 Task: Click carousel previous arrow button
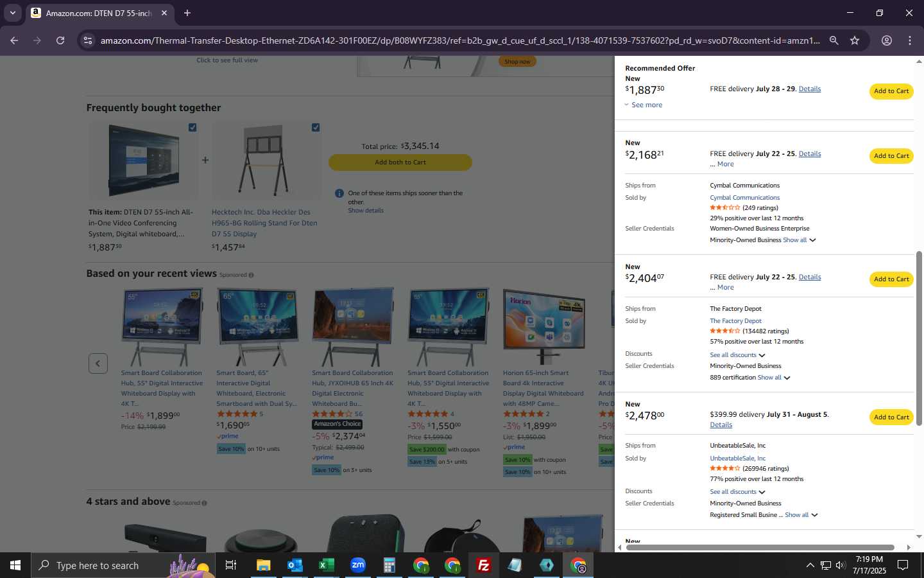(x=98, y=363)
